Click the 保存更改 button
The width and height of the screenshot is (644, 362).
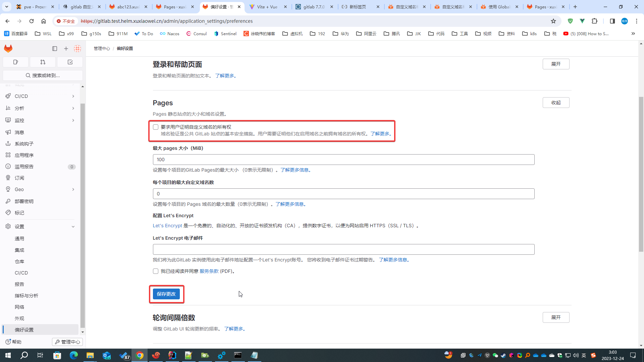click(166, 294)
